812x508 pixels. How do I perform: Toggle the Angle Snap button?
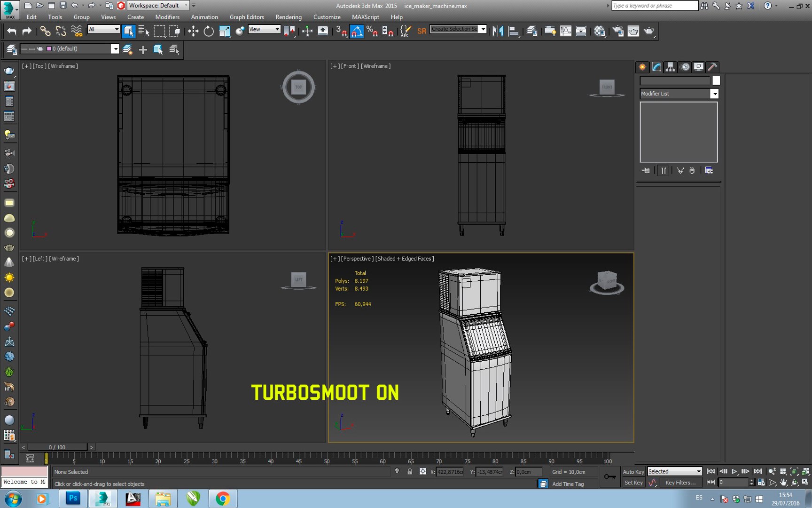357,32
